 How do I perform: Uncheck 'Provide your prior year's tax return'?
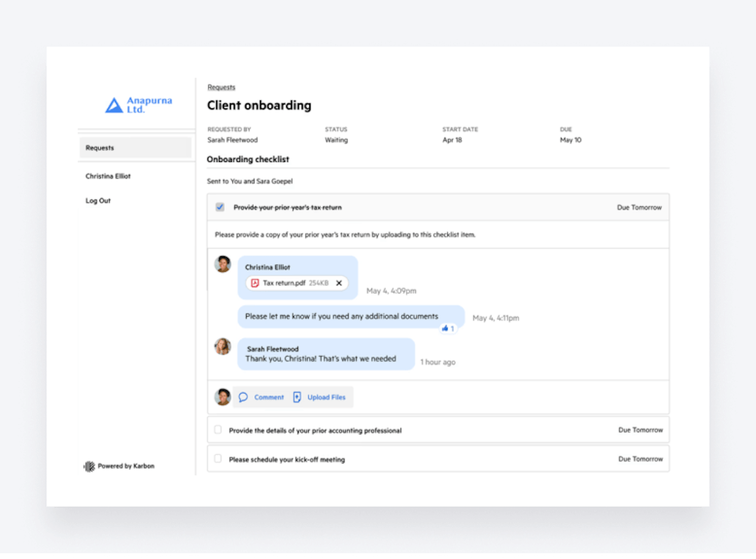(220, 208)
